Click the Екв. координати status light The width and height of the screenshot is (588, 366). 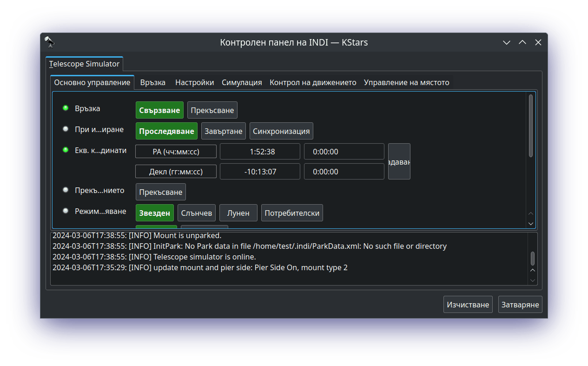(66, 150)
